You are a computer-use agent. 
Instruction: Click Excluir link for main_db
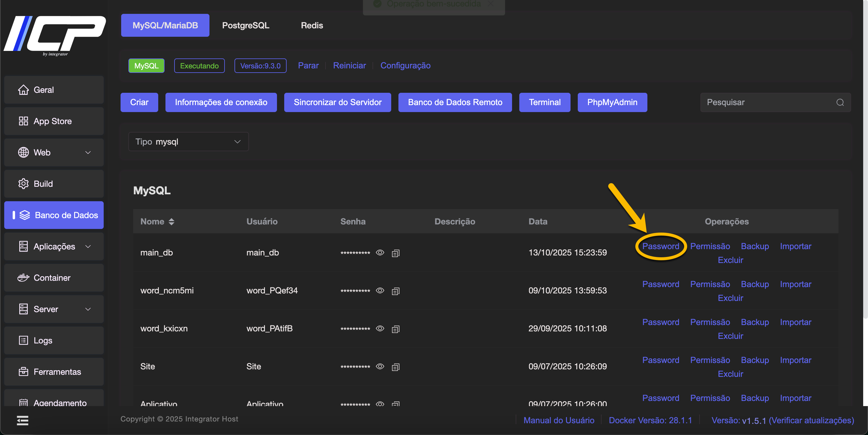point(730,260)
